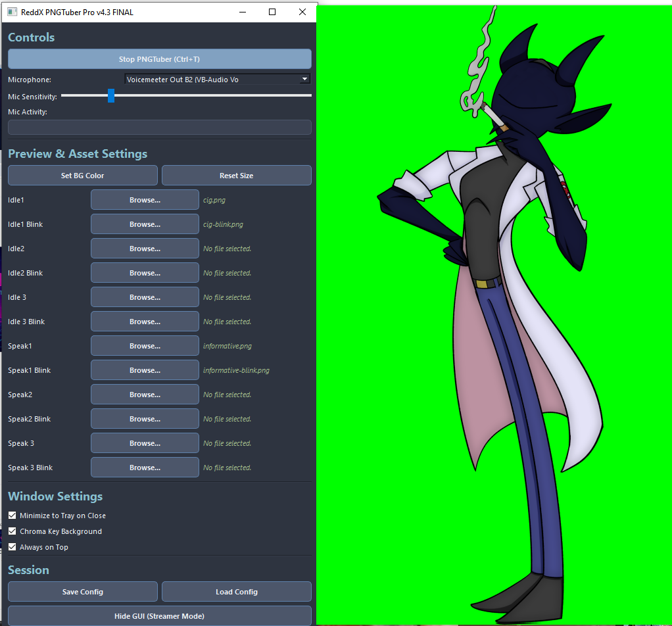Browse for the Idle 3 image
This screenshot has height=626, width=672.
click(145, 297)
